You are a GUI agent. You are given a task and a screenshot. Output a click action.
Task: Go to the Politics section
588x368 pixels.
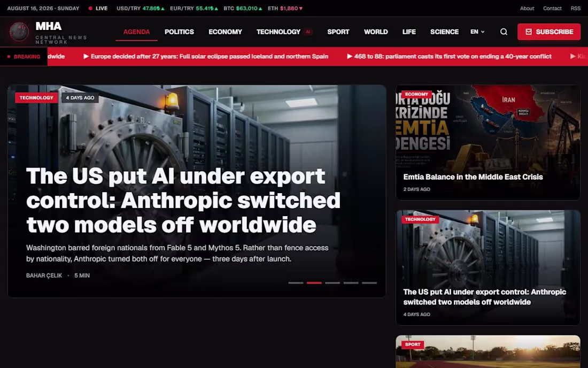[179, 32]
